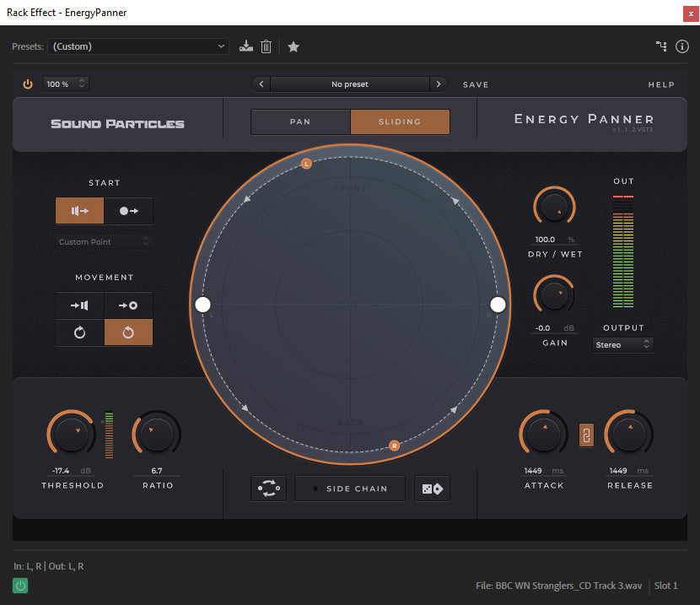The image size is (700, 605).
Task: Select counter-clockwise rotation movement
Action: 128,332
